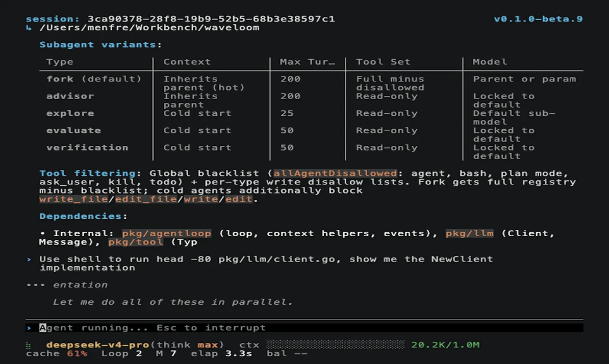Click the advisor row's Locked to default cell
609x364 pixels.
click(504, 100)
